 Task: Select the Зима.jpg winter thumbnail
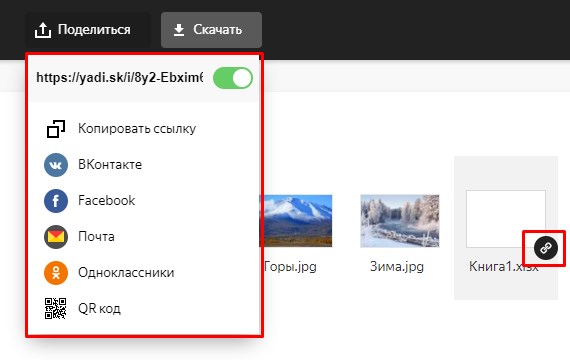(400, 221)
